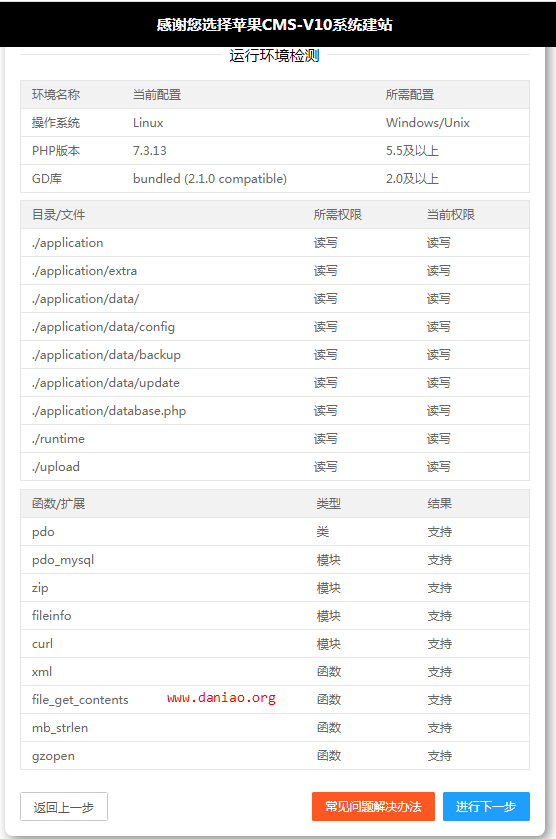Viewport: 556px width, 839px height.
Task: Select the ./runtime directory row
Action: (x=275, y=439)
